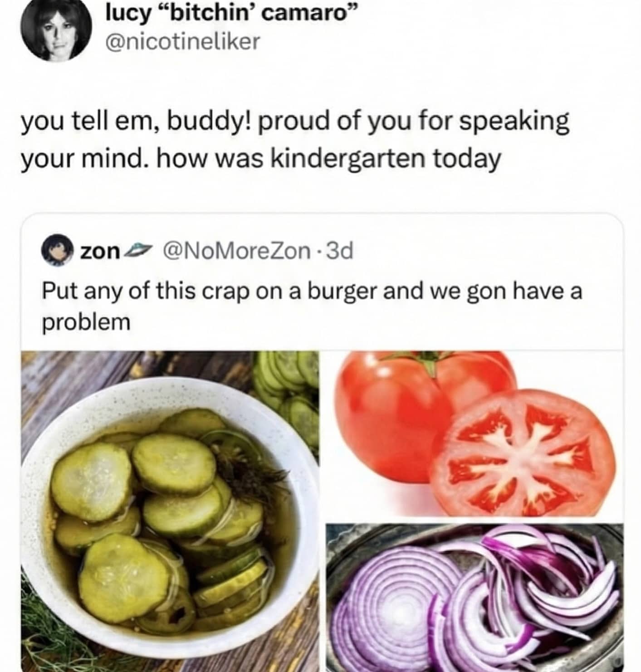The image size is (641, 672).
Task: Open the lucy "bitchin' camaro" display name
Action: click(x=228, y=15)
